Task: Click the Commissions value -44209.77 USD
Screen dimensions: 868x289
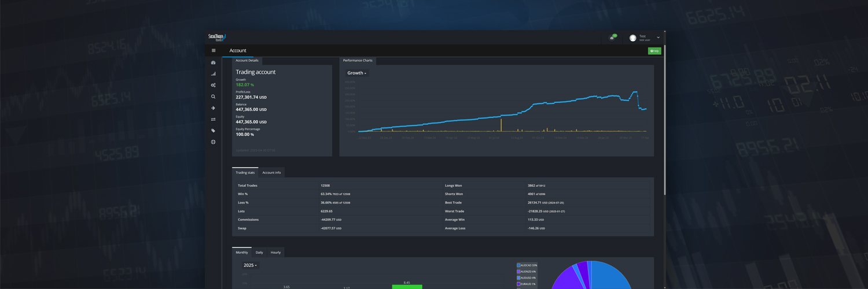Action: [x=331, y=220]
